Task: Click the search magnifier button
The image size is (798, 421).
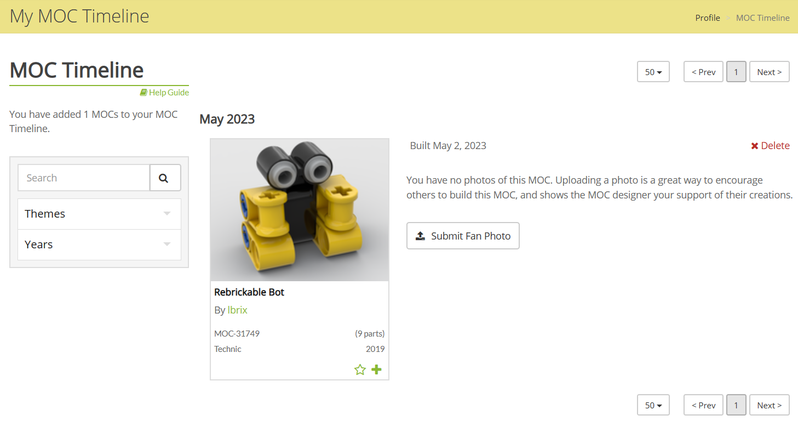Action: pos(165,178)
